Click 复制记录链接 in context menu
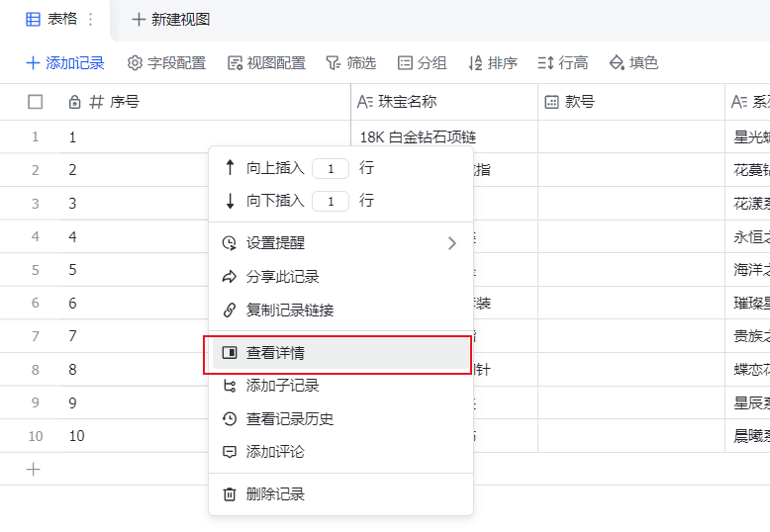 tap(289, 310)
